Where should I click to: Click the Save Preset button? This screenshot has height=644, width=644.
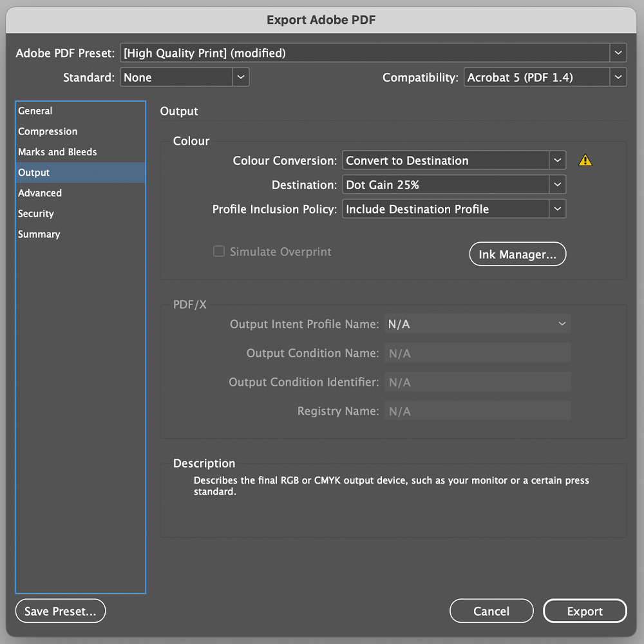coord(61,611)
